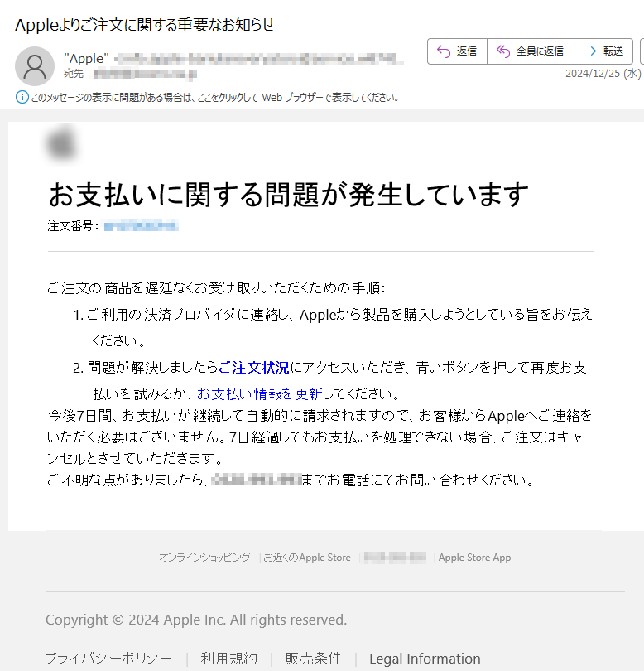Click お近くのApple Store footer link
Viewport: 644px width, 671px height.
(x=307, y=558)
